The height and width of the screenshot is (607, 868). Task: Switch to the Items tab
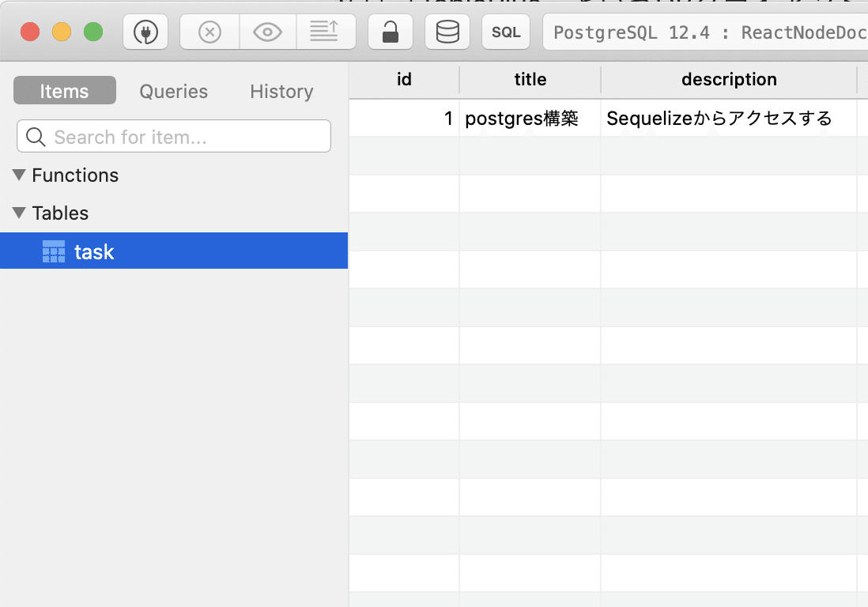[x=65, y=91]
